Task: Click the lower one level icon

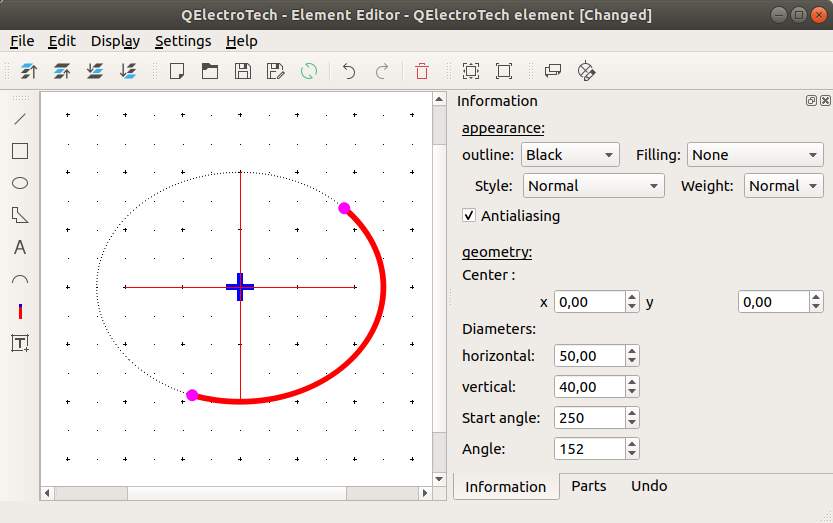Action: tap(95, 71)
